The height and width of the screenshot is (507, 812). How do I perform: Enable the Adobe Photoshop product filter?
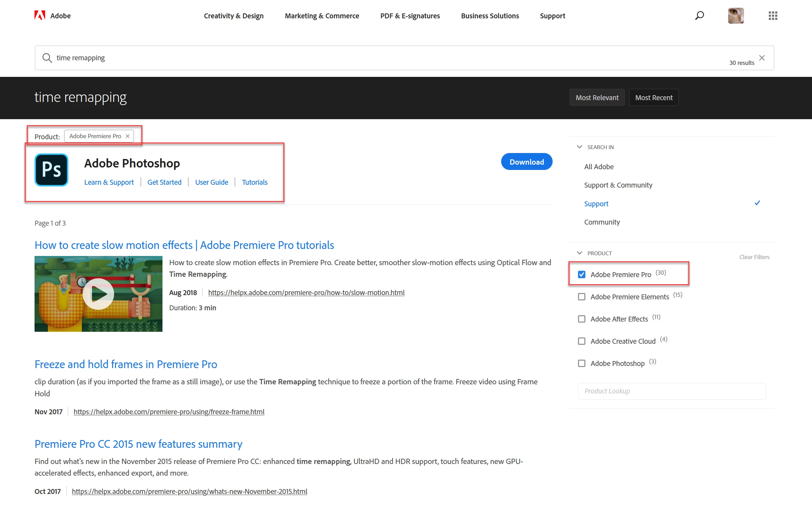582,363
